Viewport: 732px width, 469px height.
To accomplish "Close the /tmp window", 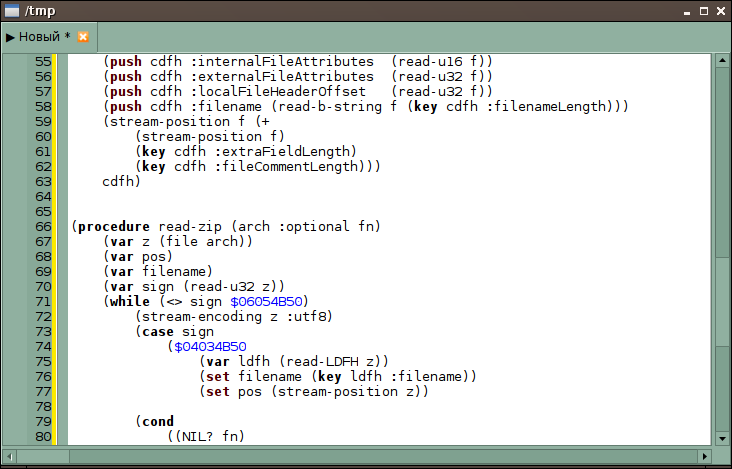I will [720, 10].
